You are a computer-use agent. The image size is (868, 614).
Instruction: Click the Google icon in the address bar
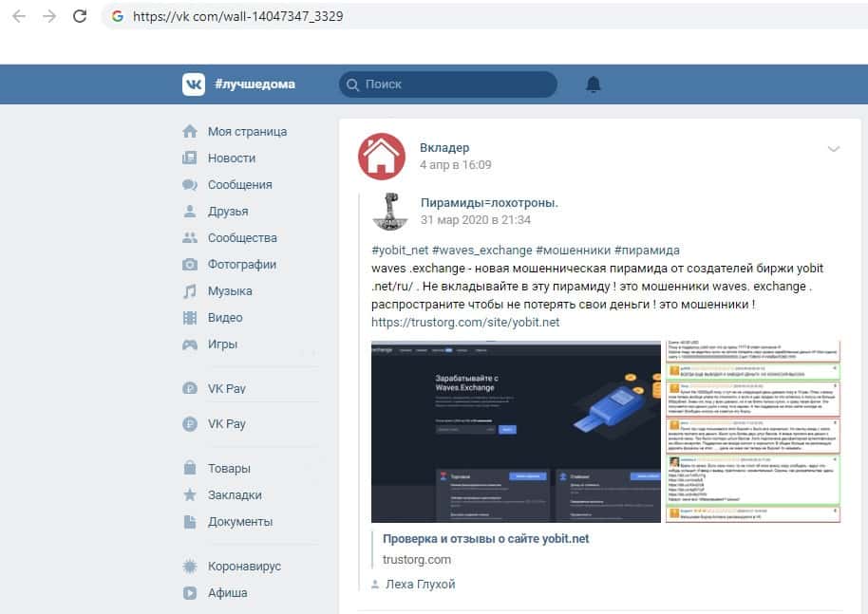118,16
